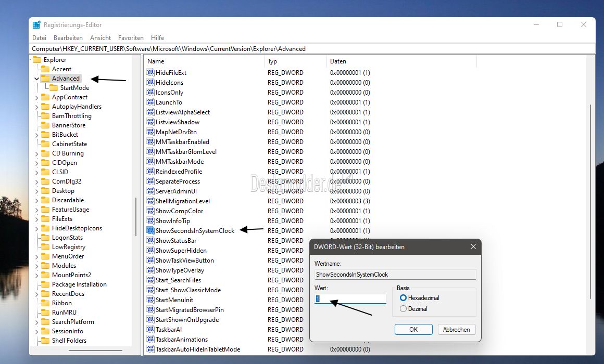Click the Registry Editor app icon in title bar

point(36,25)
